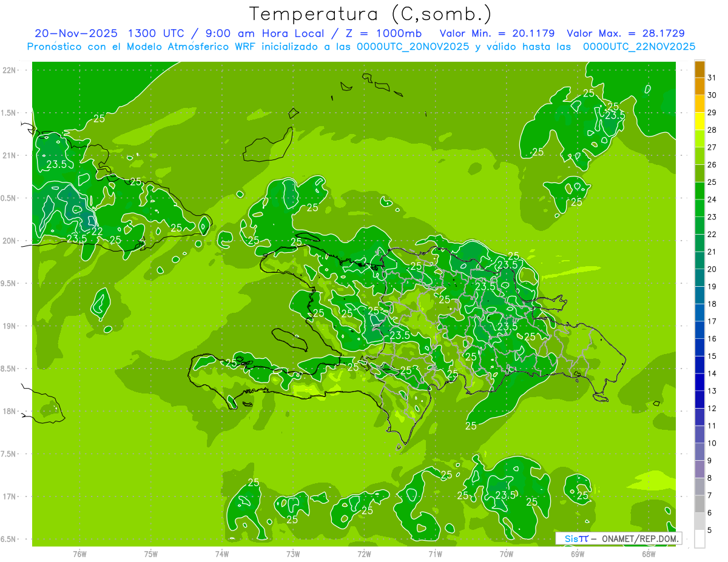Image resolution: width=728 pixels, height=562 pixels.
Task: Click color scale value 17
Action: 712,321
